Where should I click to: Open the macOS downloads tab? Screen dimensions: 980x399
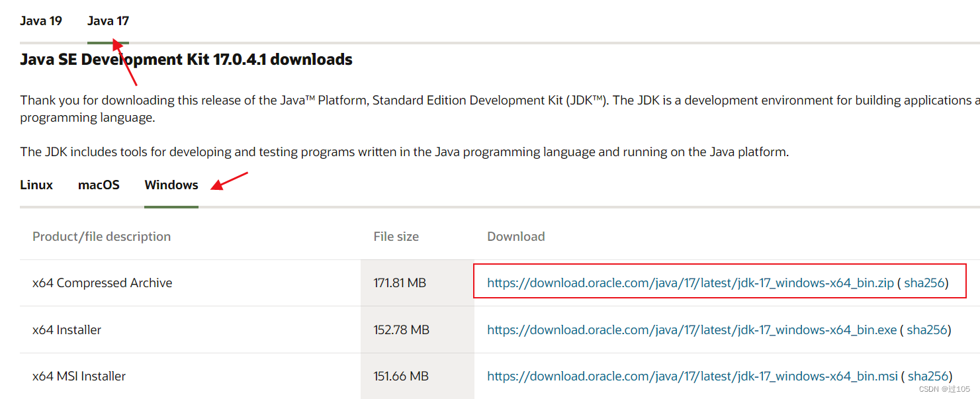pos(99,185)
